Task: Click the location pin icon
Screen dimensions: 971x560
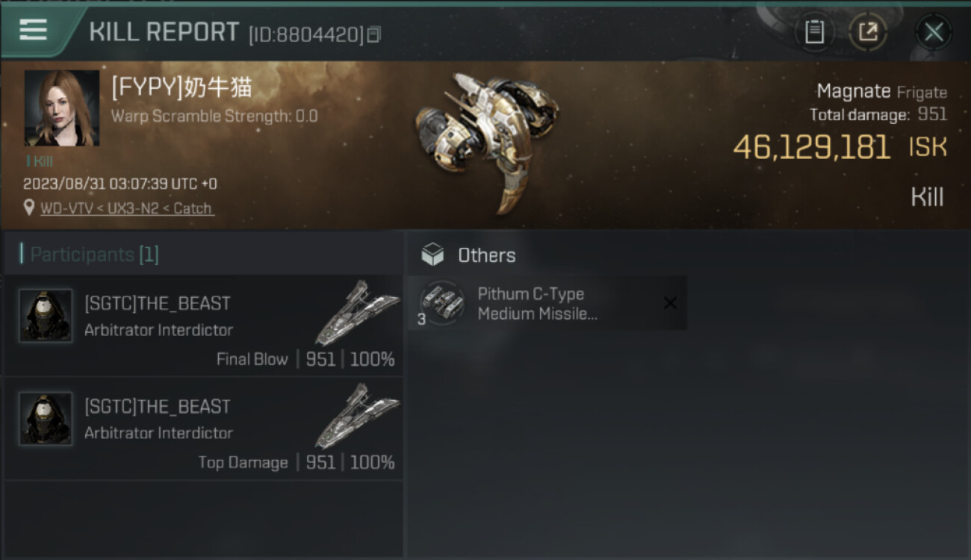Action: [x=29, y=208]
